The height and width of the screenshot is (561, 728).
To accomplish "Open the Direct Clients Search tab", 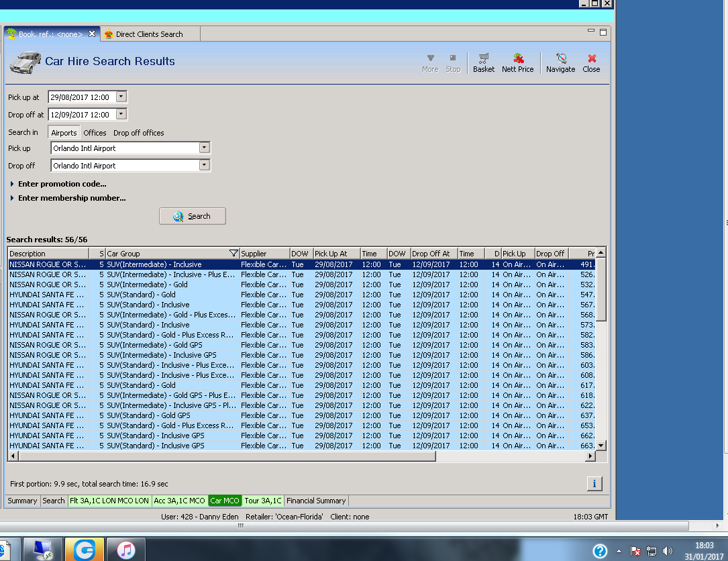I will click(148, 34).
